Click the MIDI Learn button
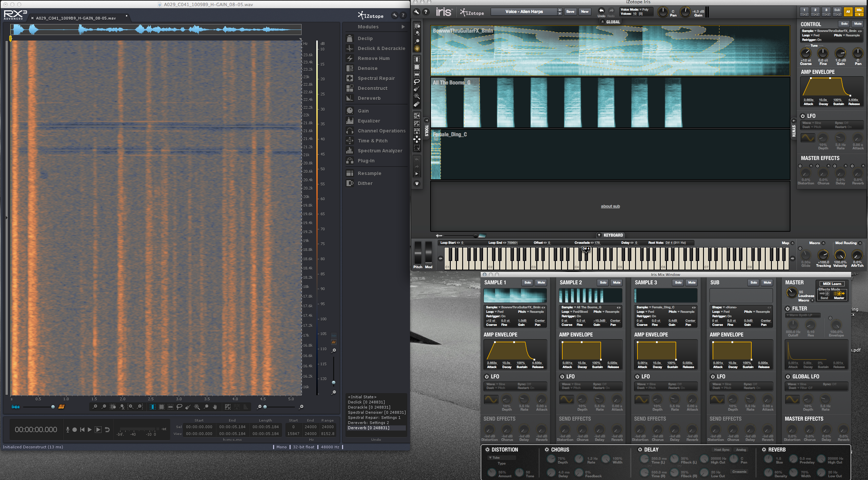 point(832,284)
